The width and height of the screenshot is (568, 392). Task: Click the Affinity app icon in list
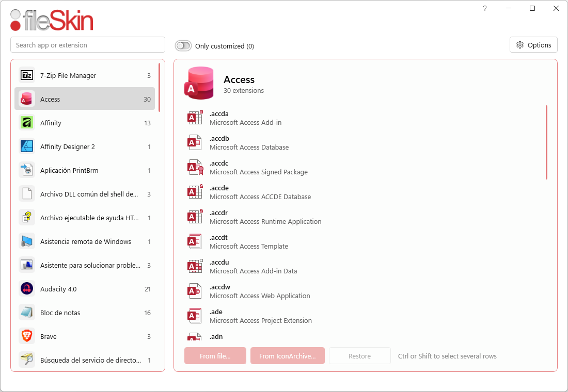tap(27, 123)
